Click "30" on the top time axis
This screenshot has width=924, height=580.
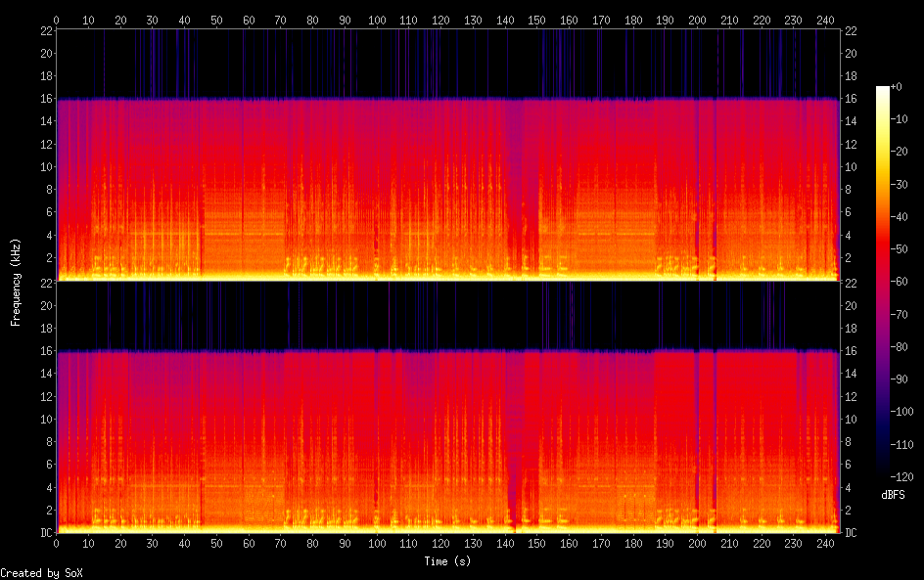(x=152, y=20)
